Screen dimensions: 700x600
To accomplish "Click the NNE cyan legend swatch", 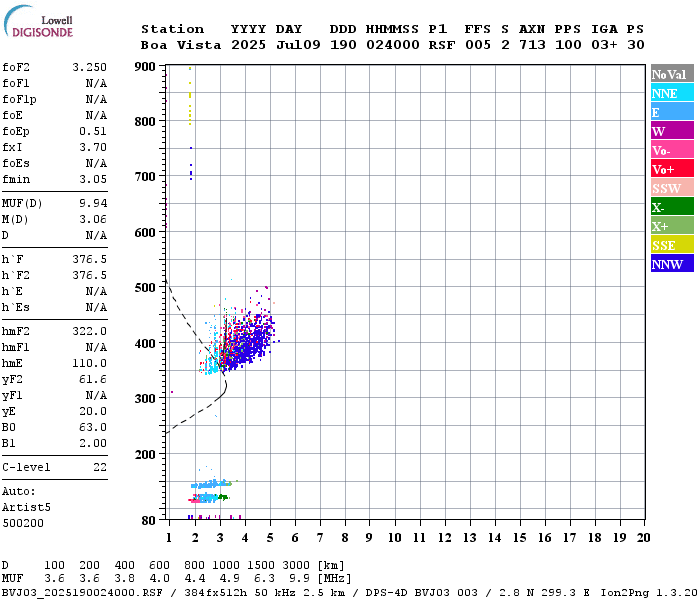I will point(672,93).
